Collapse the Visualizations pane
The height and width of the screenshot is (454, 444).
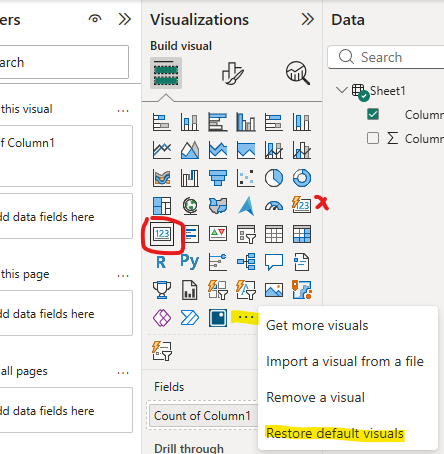click(307, 19)
